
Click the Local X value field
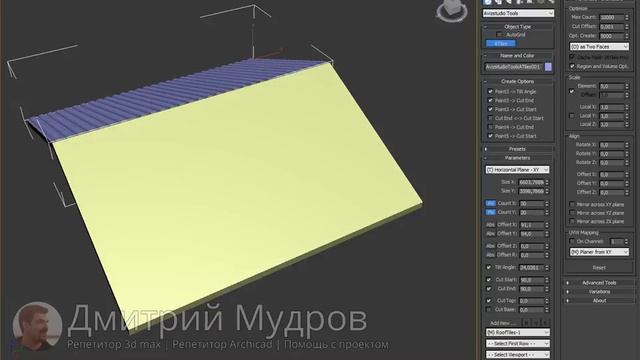click(611, 107)
